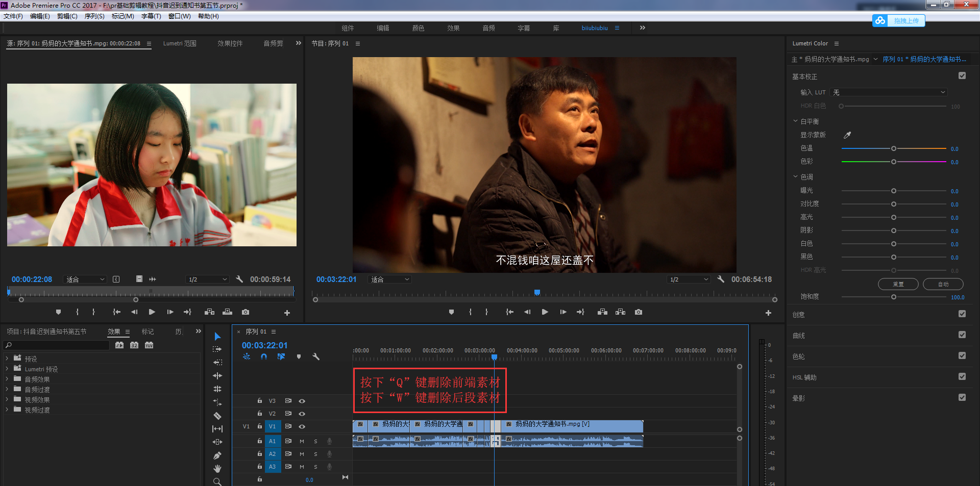This screenshot has height=486, width=980.
Task: Play the Source monitor clip
Action: (152, 312)
